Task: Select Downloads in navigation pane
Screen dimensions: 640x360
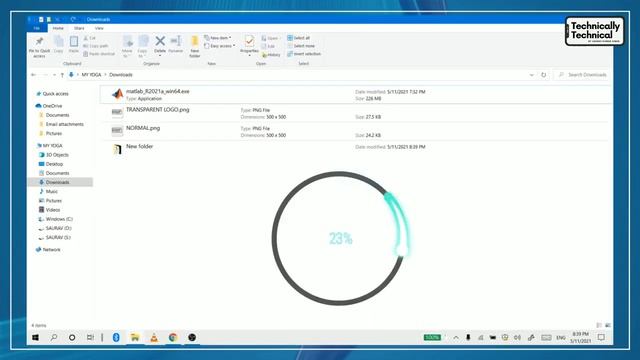Action: pos(60,182)
